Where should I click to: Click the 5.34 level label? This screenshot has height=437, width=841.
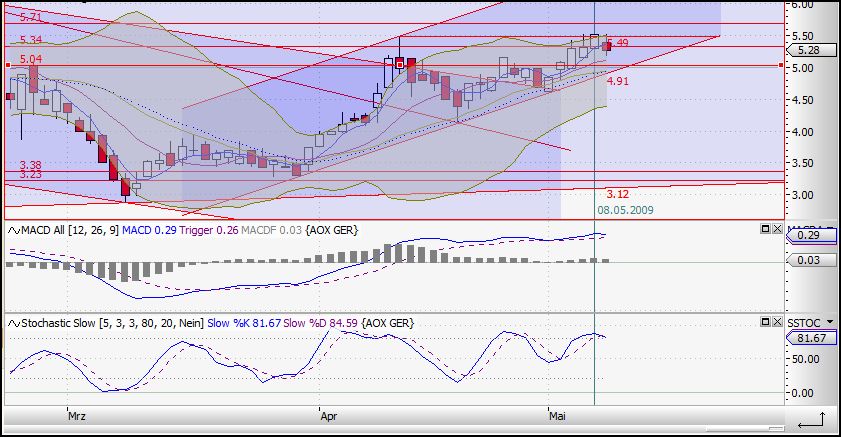coord(31,40)
